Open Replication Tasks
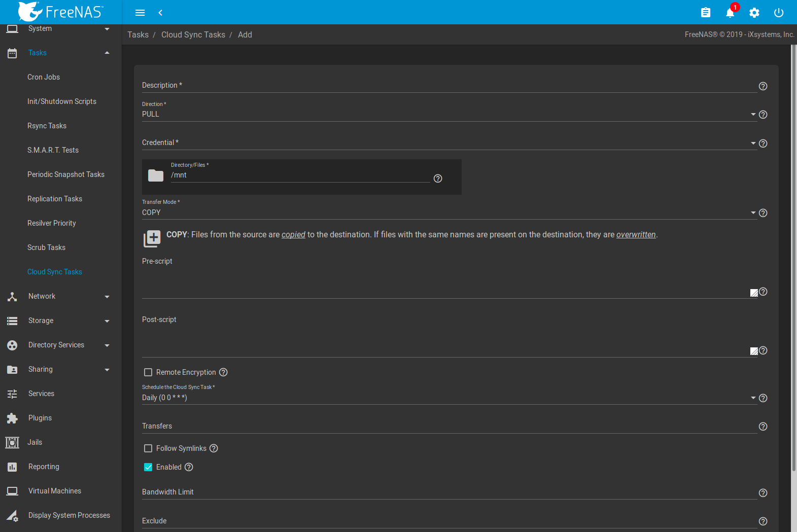 pos(55,199)
